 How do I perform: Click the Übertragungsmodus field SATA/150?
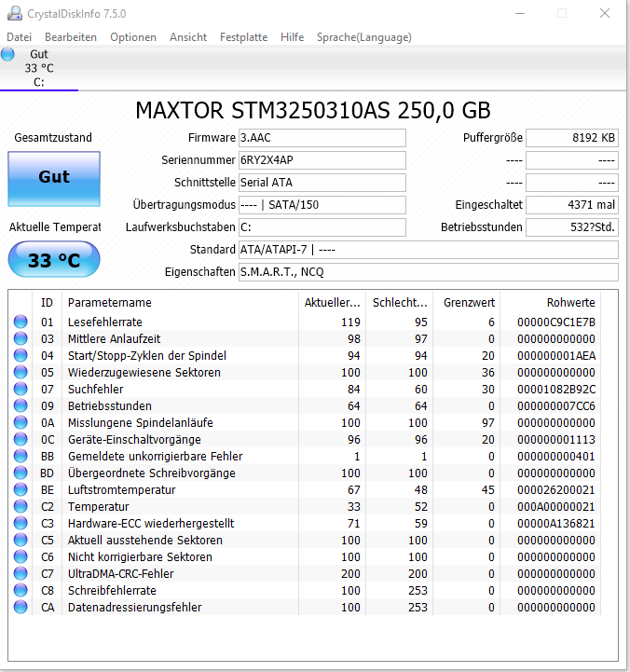(x=322, y=205)
